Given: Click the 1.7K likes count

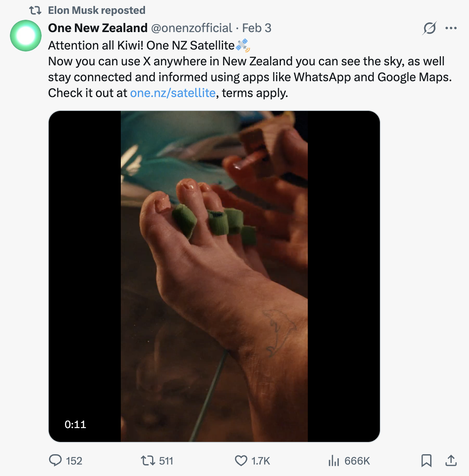Looking at the screenshot, I should pos(261,461).
